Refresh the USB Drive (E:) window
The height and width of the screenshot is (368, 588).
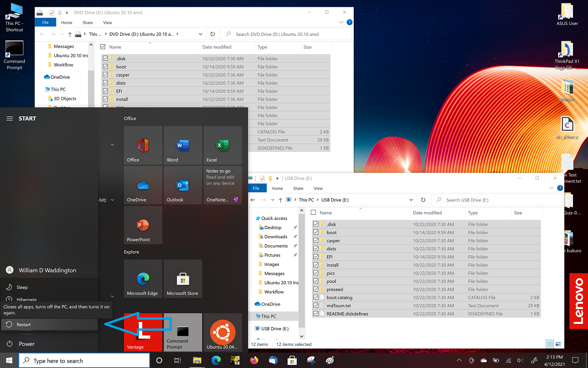(423, 200)
